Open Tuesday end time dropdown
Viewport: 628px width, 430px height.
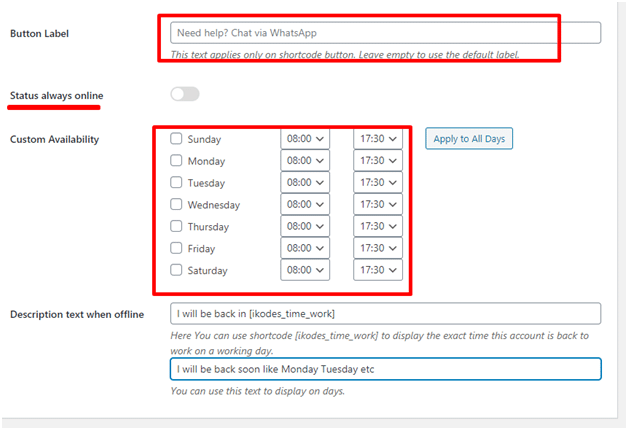(378, 183)
